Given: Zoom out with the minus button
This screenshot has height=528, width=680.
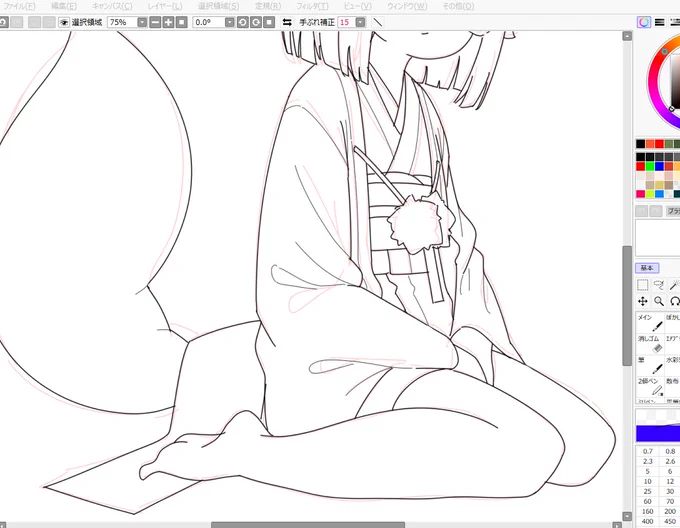Looking at the screenshot, I should coord(155,22).
